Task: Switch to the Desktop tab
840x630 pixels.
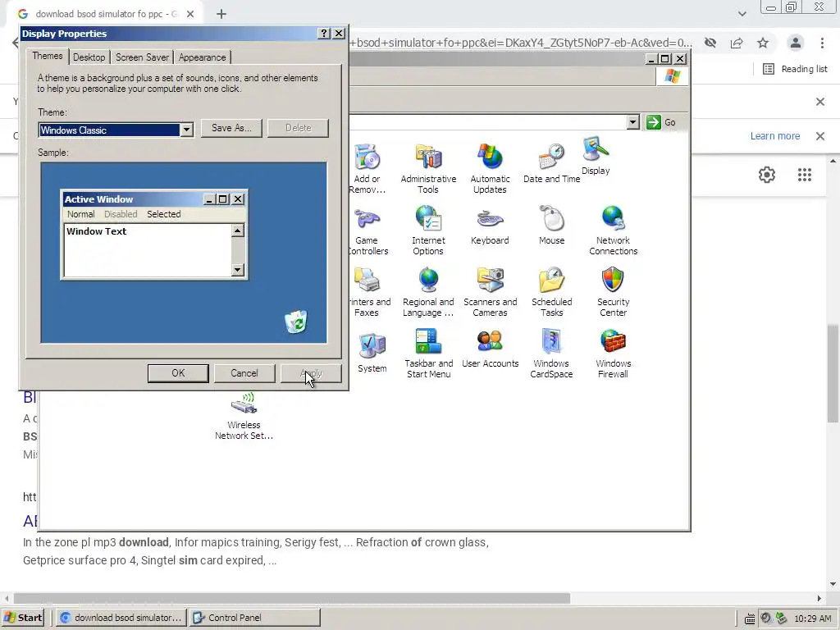Action: click(x=89, y=57)
